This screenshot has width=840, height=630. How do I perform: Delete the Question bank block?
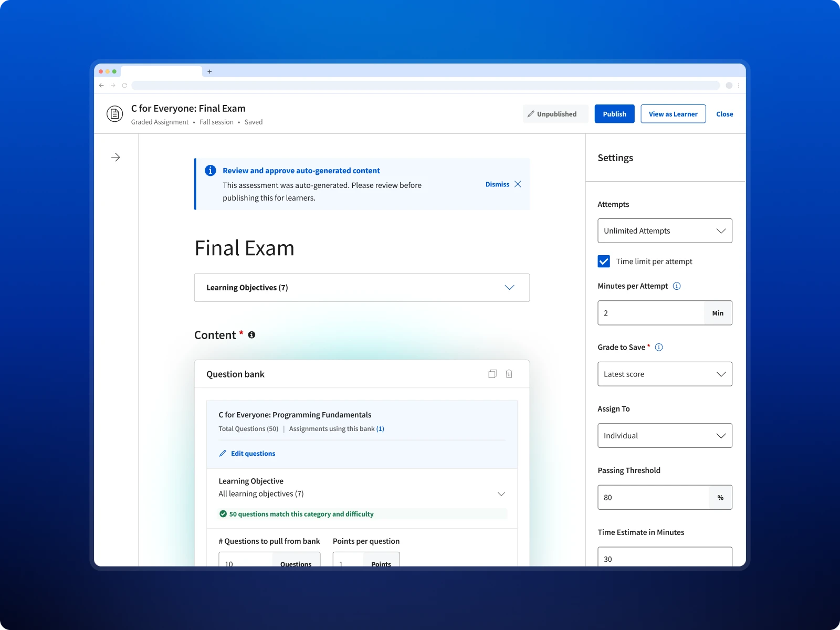[x=509, y=374]
